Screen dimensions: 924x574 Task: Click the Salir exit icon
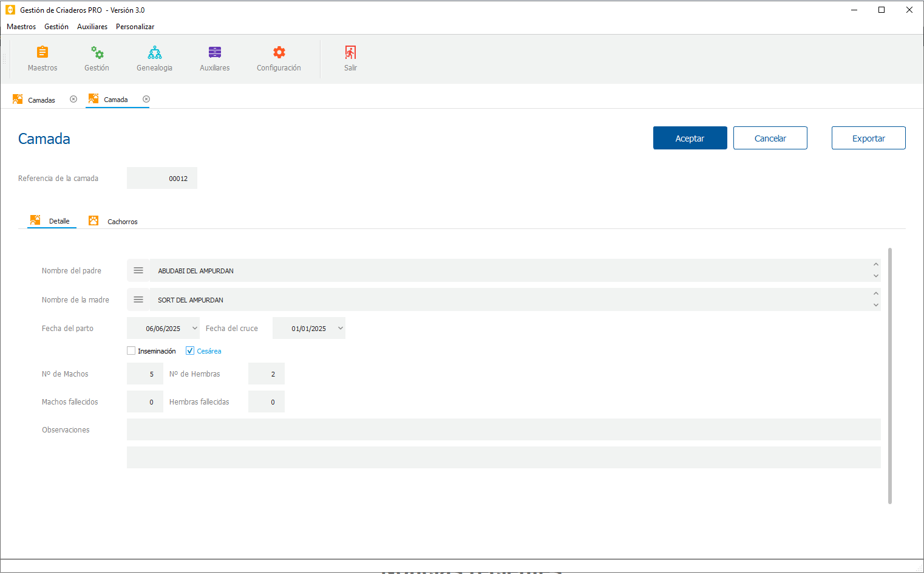[x=350, y=53]
